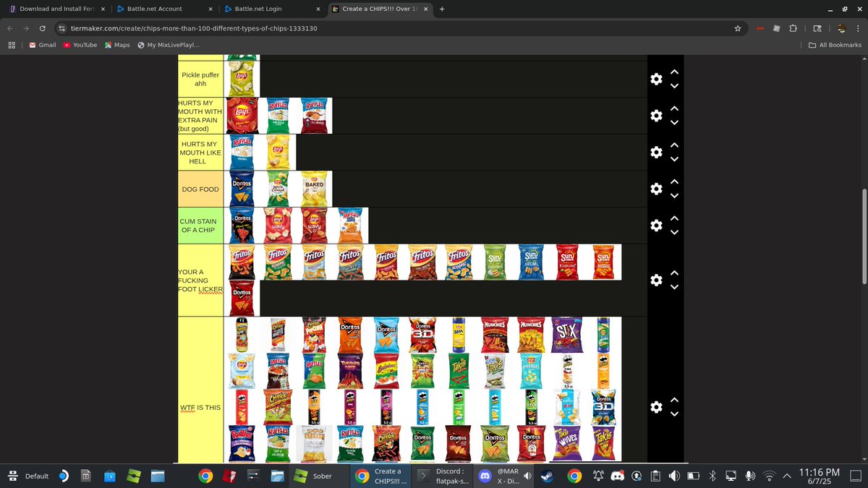Open Chrome profile avatar menu

[841, 28]
